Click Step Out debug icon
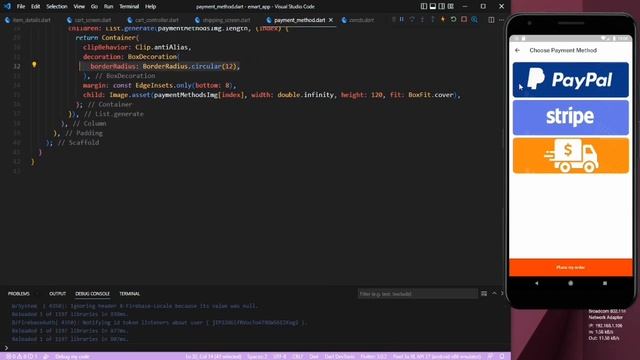The image size is (640, 360). coord(432,20)
